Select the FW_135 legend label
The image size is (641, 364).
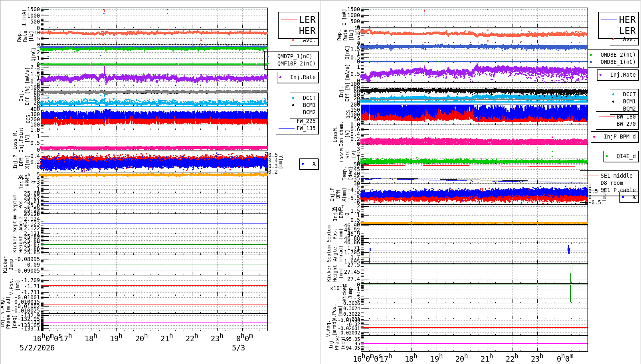pos(306,128)
